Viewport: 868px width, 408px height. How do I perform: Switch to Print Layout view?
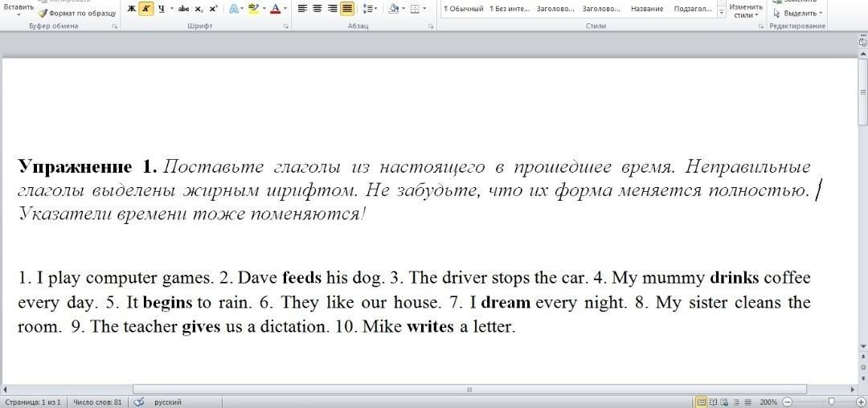pos(701,402)
